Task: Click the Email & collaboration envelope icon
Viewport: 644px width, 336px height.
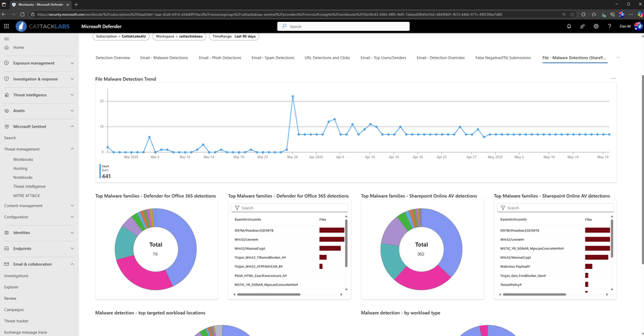Action: coord(6,264)
